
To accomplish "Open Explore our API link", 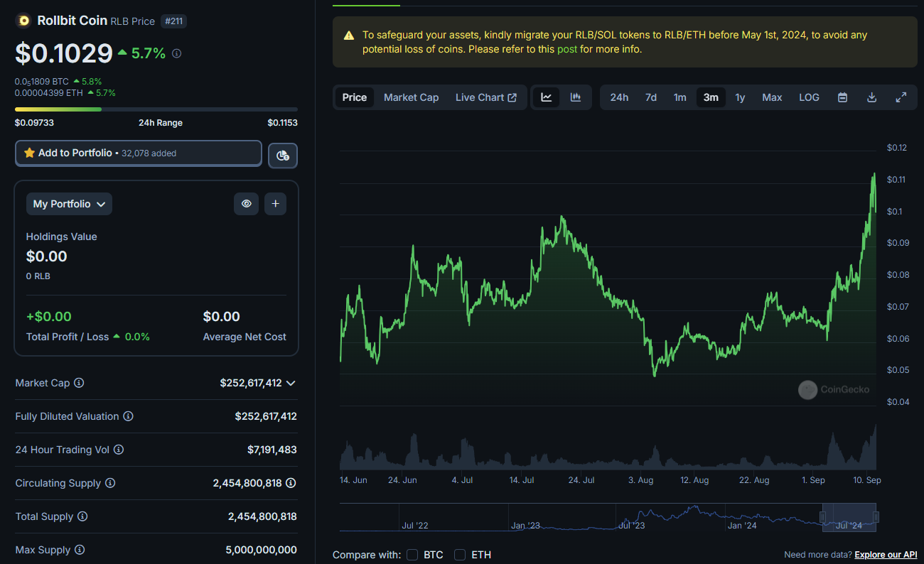I will click(886, 555).
